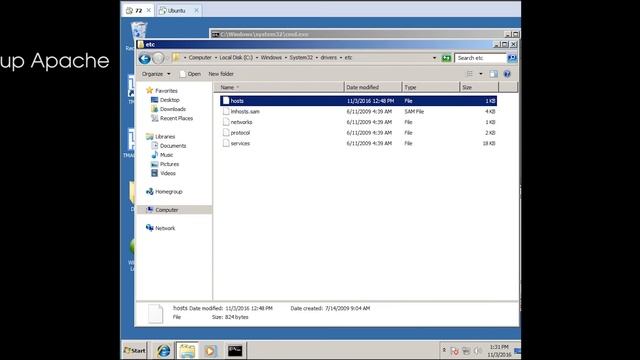Sort by the Size column header
Viewport: 640px width, 360px height.
click(479, 87)
